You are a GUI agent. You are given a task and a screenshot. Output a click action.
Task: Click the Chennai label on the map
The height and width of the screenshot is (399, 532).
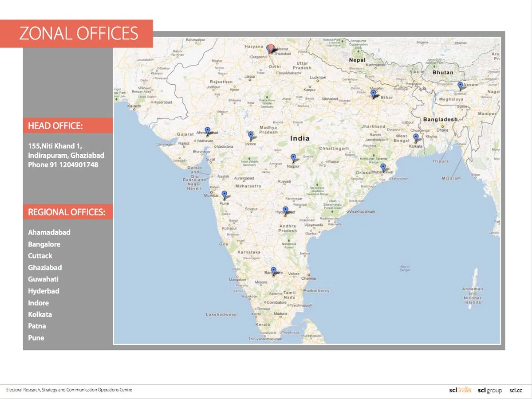[x=308, y=278]
